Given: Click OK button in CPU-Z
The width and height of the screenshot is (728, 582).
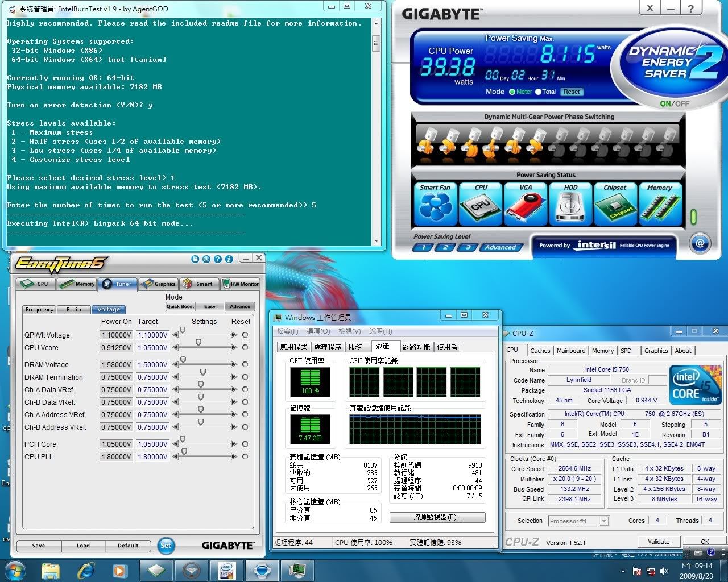Looking at the screenshot, I should tap(705, 542).
